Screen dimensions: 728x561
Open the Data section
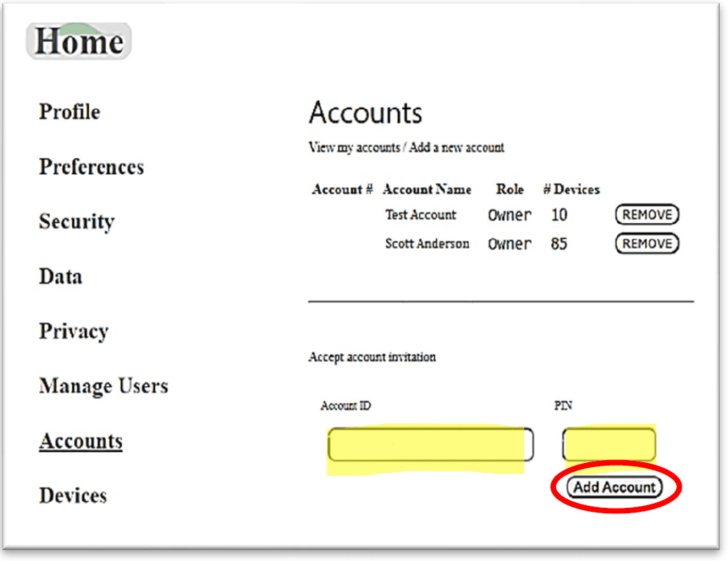point(60,276)
